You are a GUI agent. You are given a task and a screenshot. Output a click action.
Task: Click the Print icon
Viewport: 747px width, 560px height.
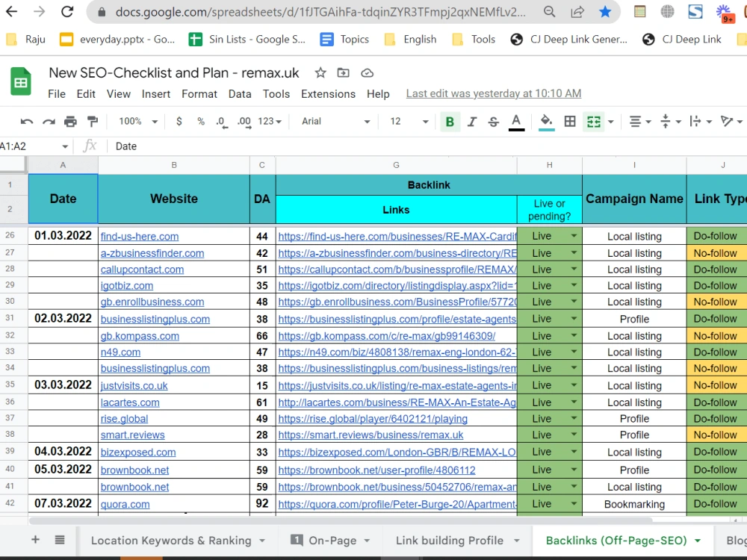[x=70, y=122]
